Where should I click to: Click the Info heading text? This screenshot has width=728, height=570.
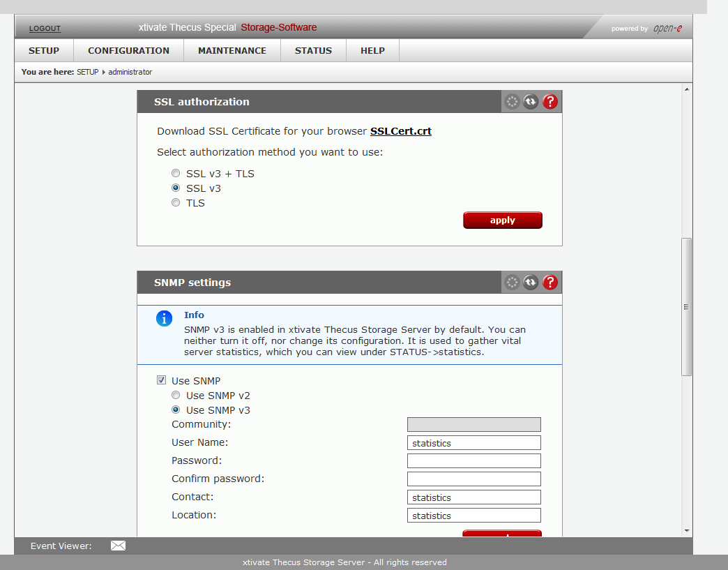point(194,315)
